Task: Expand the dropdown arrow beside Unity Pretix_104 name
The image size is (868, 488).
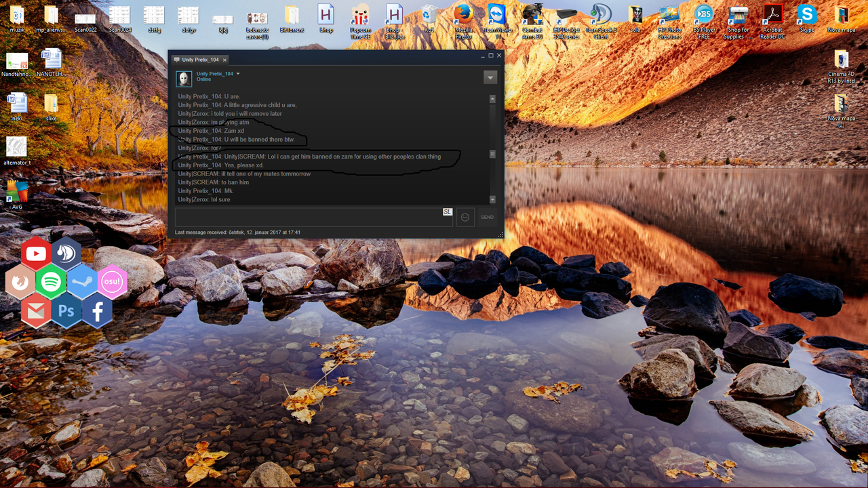Action: coord(238,74)
